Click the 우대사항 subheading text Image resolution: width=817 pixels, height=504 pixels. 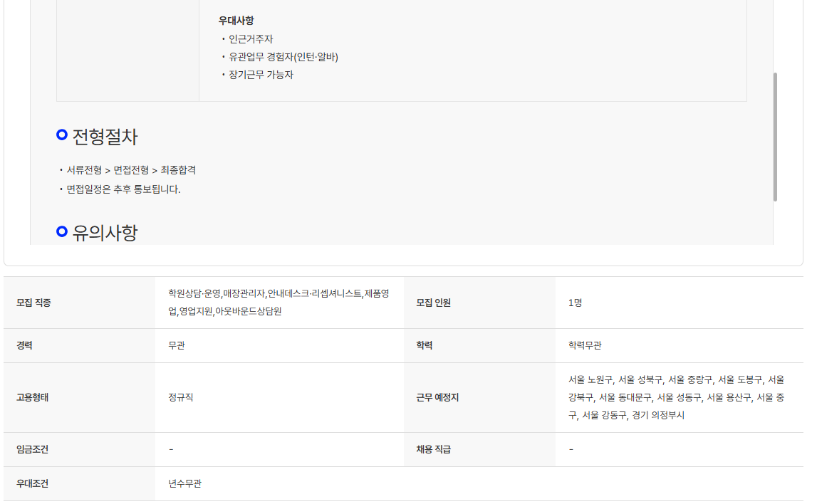[x=236, y=21]
